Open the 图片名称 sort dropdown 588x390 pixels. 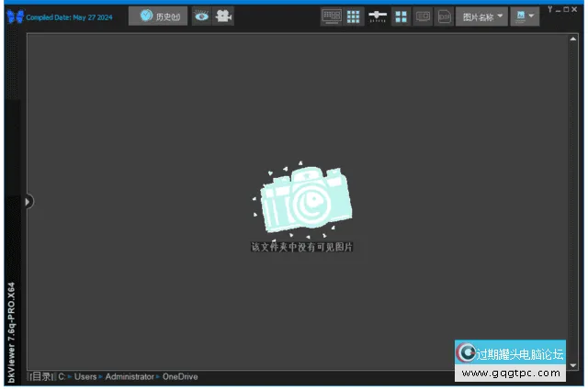click(481, 17)
